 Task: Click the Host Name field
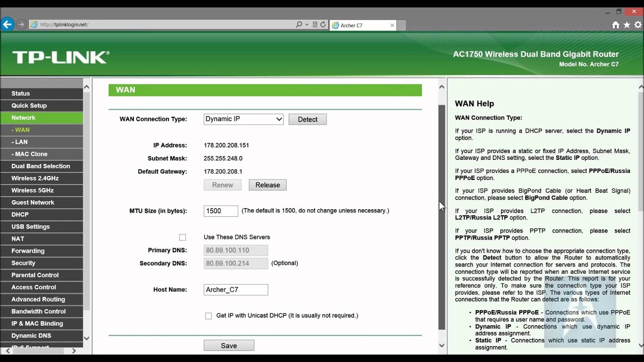[x=236, y=290]
